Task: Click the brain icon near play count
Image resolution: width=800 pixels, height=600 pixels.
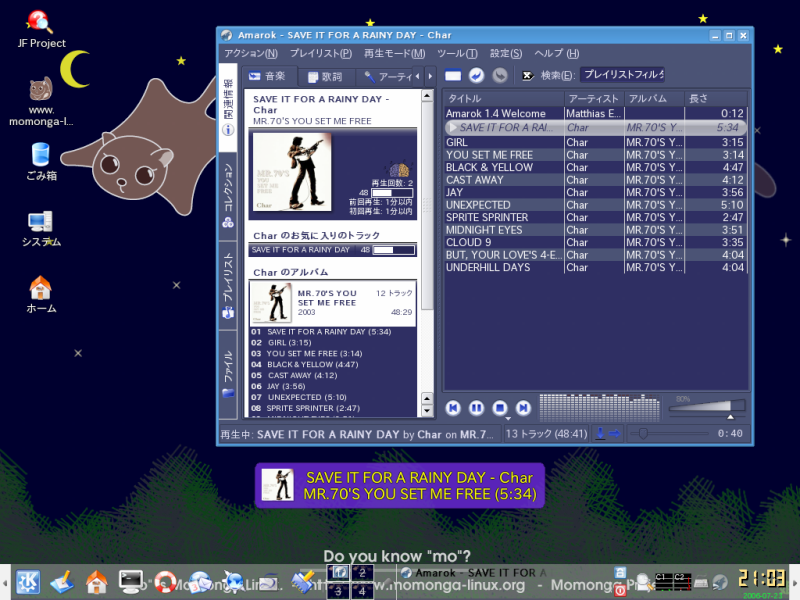Action: [399, 170]
